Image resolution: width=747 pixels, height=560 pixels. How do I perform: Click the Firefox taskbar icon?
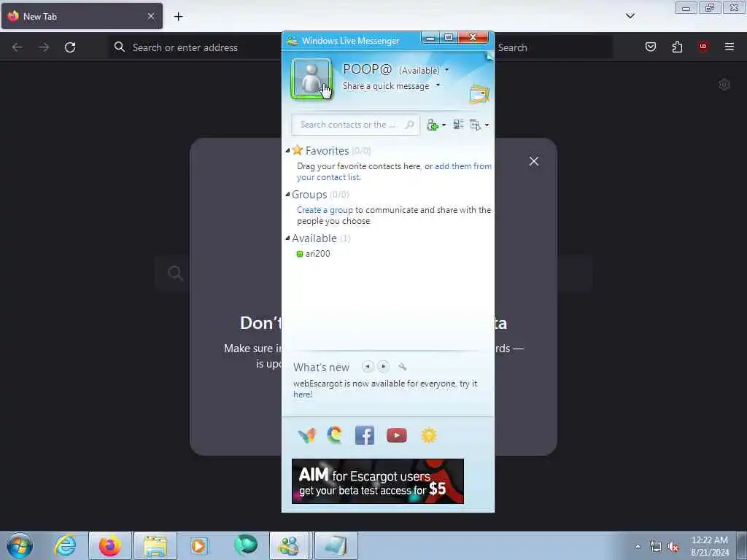(x=110, y=545)
